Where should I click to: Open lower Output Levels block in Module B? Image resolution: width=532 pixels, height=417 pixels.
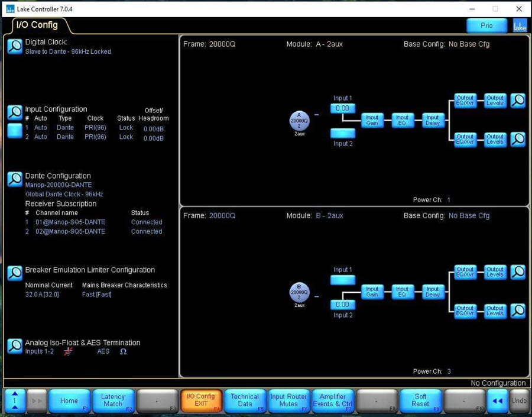coord(495,311)
